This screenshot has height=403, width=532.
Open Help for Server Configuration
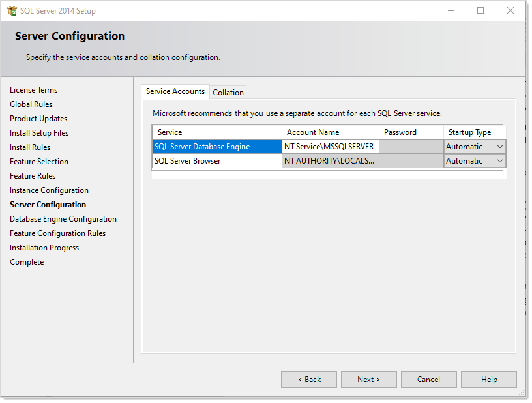pyautogui.click(x=488, y=380)
